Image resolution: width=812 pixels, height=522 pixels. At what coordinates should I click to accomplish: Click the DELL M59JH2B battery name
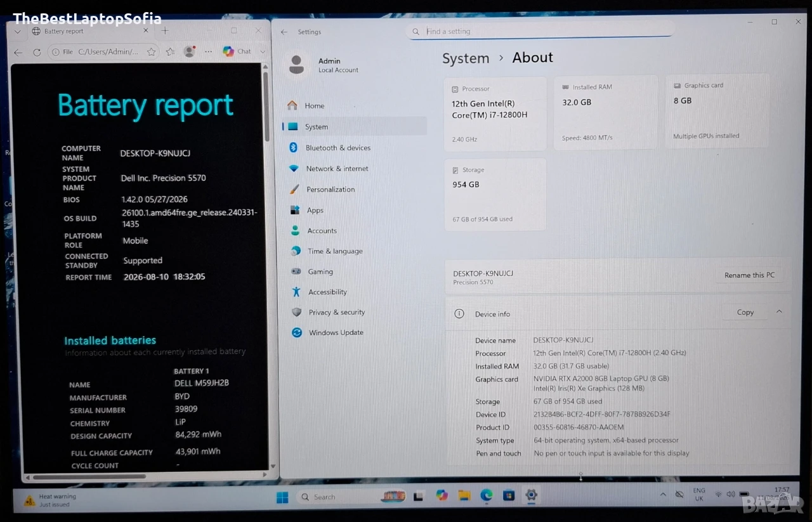[202, 383]
